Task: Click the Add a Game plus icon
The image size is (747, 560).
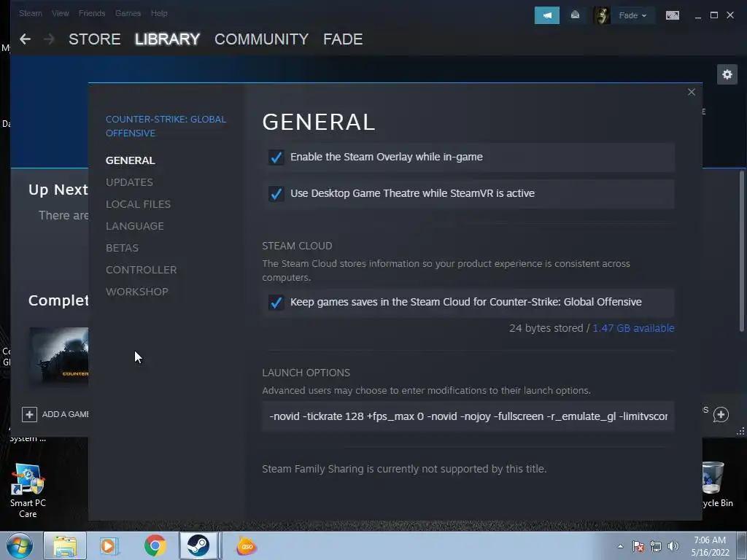Action: (29, 414)
